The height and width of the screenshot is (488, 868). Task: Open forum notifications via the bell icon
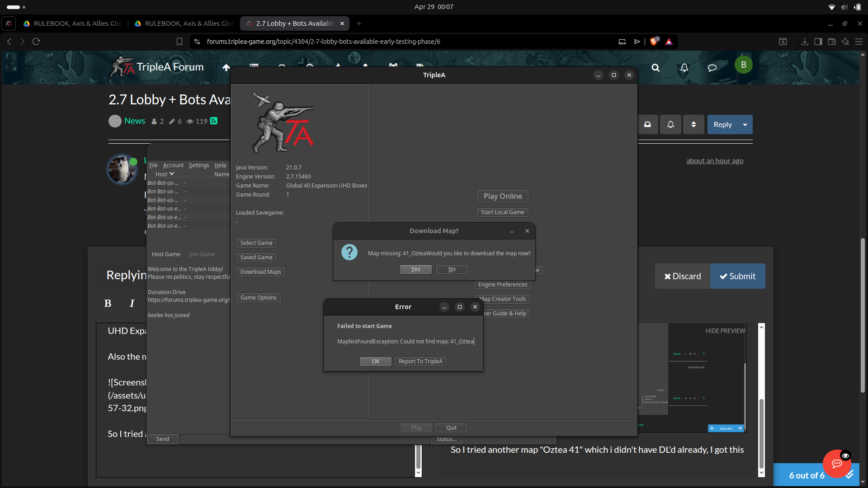[x=684, y=68]
